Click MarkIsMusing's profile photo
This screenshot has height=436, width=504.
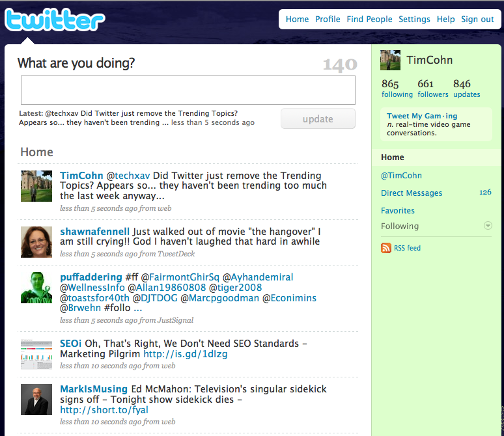tap(36, 400)
